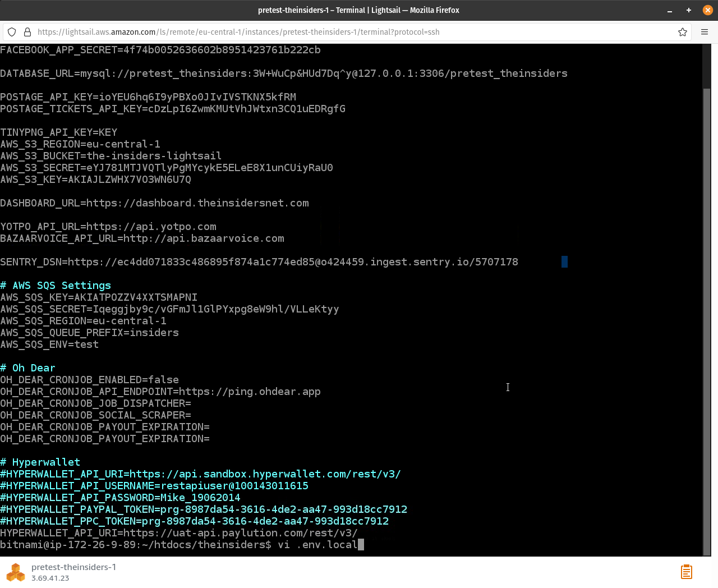Open the Firefox hamburger menu
The image size is (718, 588).
[705, 32]
